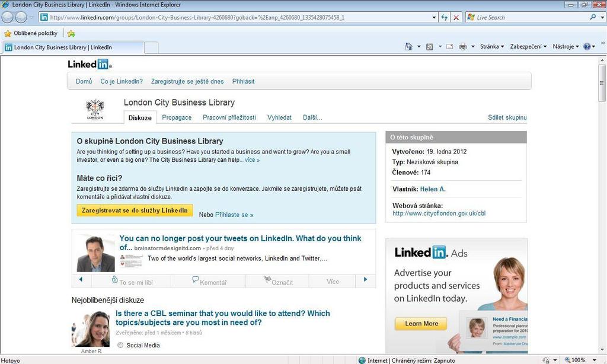Expand the Home button dropdown arrow
Screen dimensions: 607x364
tap(418, 46)
